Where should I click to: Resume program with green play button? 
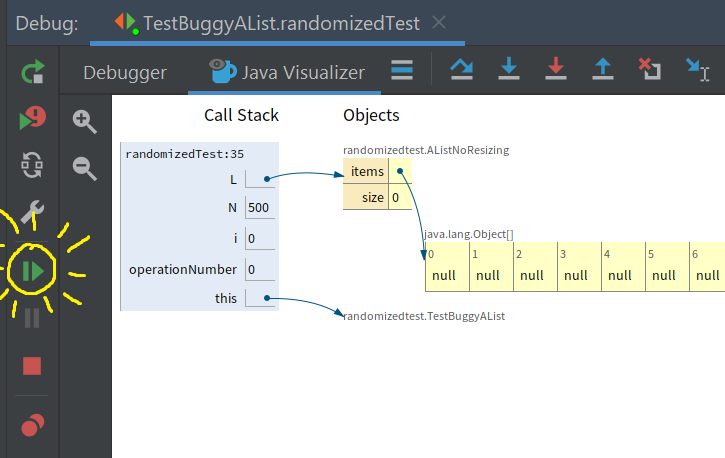click(32, 270)
